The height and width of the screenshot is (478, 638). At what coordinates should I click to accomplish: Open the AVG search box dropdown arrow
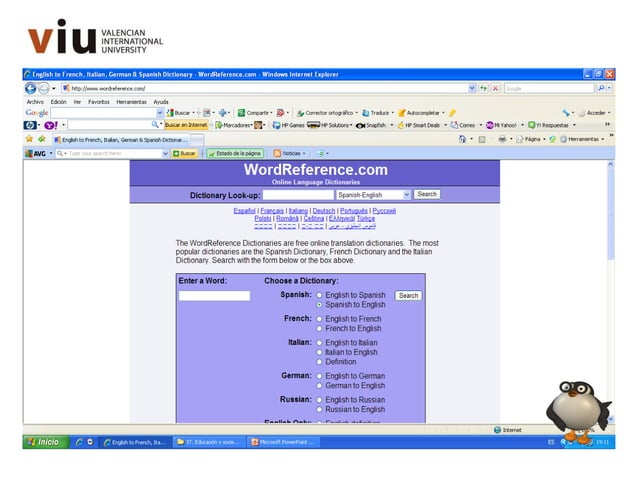[165, 153]
